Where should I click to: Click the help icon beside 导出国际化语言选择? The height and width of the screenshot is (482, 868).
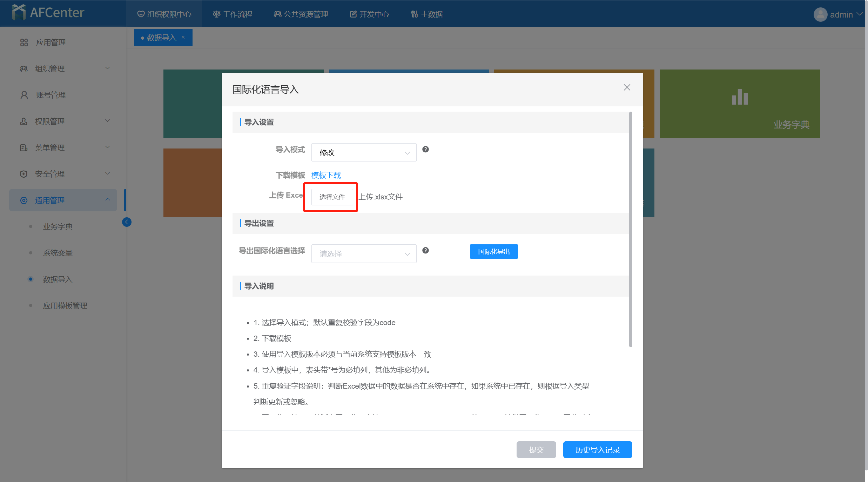pos(425,250)
